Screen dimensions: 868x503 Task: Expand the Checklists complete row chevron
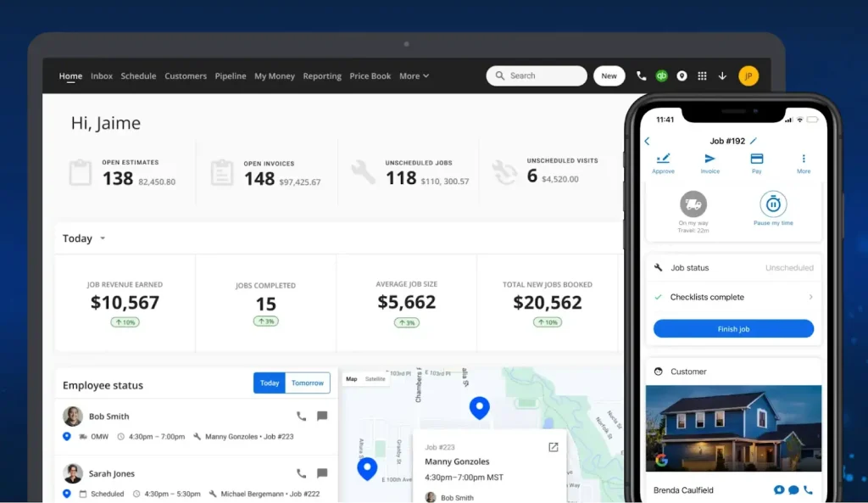810,297
